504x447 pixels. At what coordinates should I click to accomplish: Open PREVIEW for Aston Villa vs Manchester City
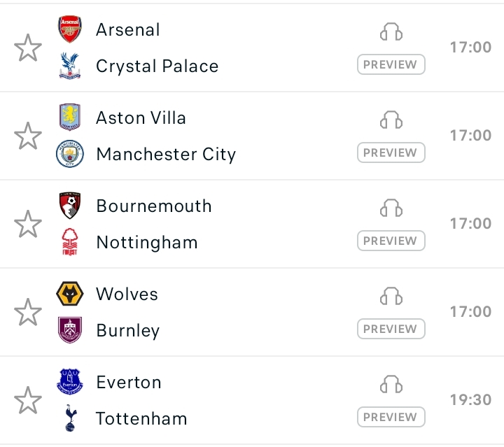[391, 152]
